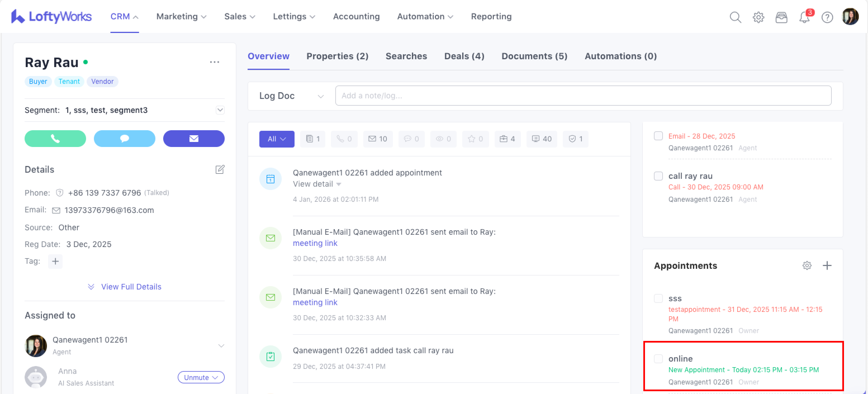The height and width of the screenshot is (394, 868).
Task: Tick the Email 28 Dec task checkbox
Action: coord(658,136)
